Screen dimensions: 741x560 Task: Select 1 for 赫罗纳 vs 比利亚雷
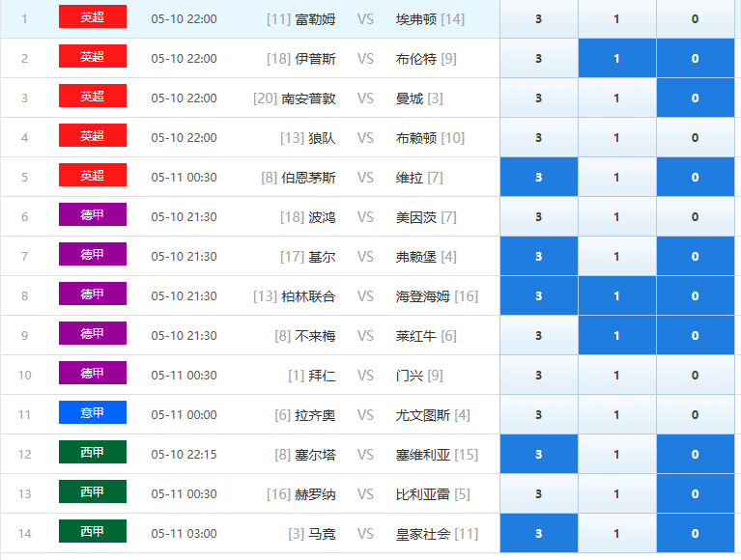point(616,494)
